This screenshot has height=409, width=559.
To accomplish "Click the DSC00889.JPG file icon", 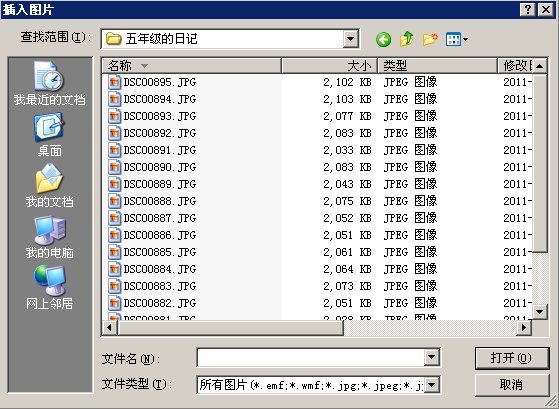I will 114,184.
